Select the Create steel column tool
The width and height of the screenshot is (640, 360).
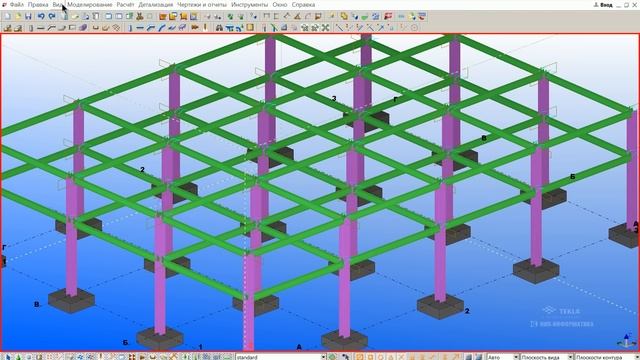pyautogui.click(x=130, y=28)
